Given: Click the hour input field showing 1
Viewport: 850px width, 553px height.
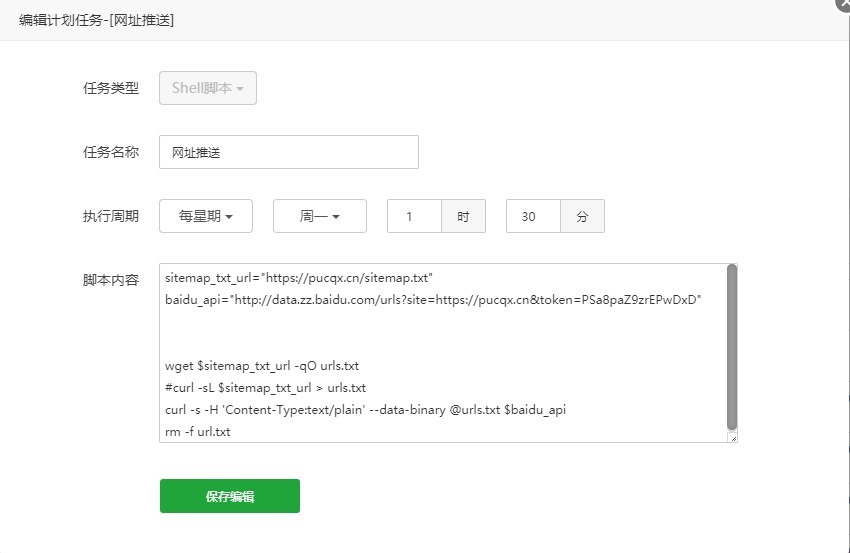Looking at the screenshot, I should pos(414,216).
